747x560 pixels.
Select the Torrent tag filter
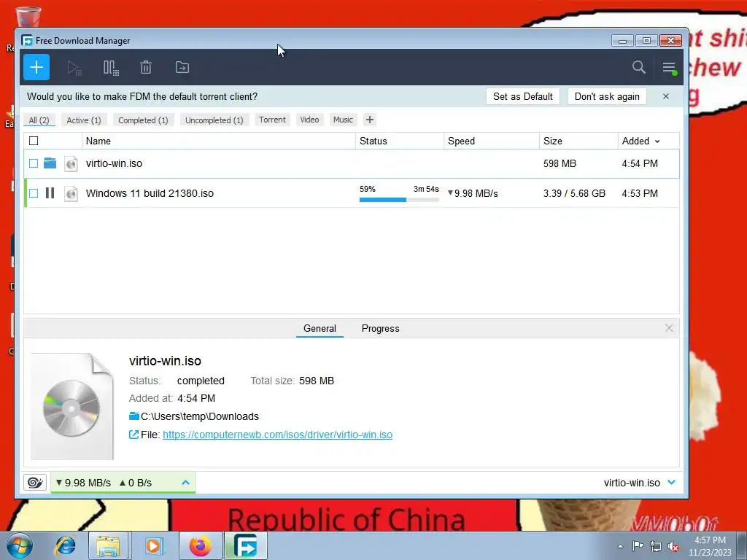click(x=273, y=120)
